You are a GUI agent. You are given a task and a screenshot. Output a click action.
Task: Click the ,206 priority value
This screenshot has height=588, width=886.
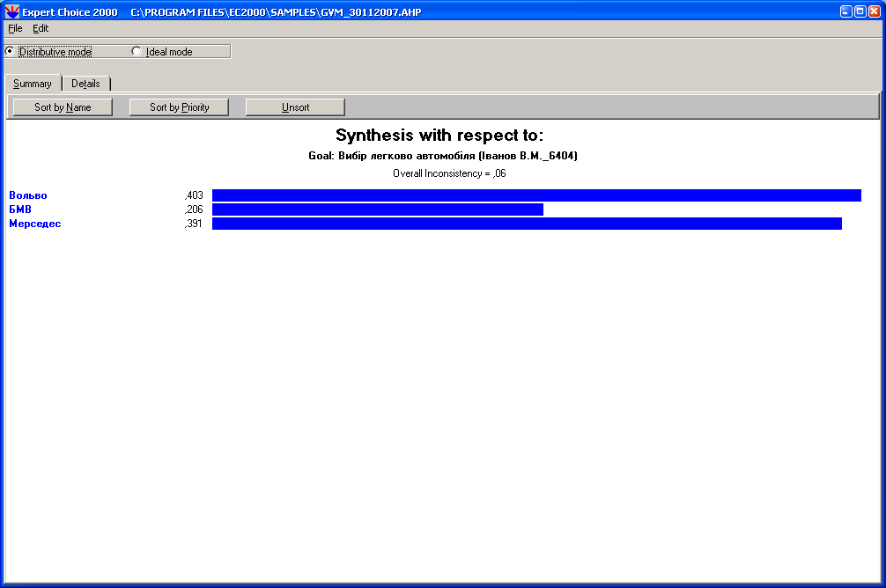[x=193, y=209]
